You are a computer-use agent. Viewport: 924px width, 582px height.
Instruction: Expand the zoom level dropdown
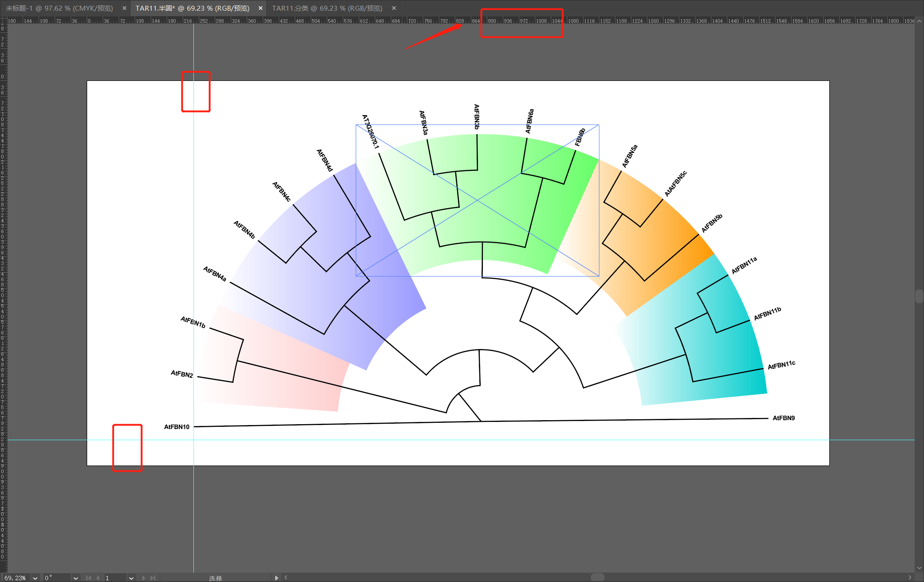[x=35, y=578]
